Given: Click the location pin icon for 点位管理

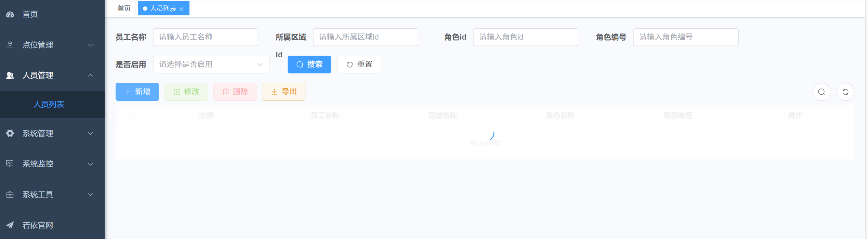Looking at the screenshot, I should click(x=10, y=45).
